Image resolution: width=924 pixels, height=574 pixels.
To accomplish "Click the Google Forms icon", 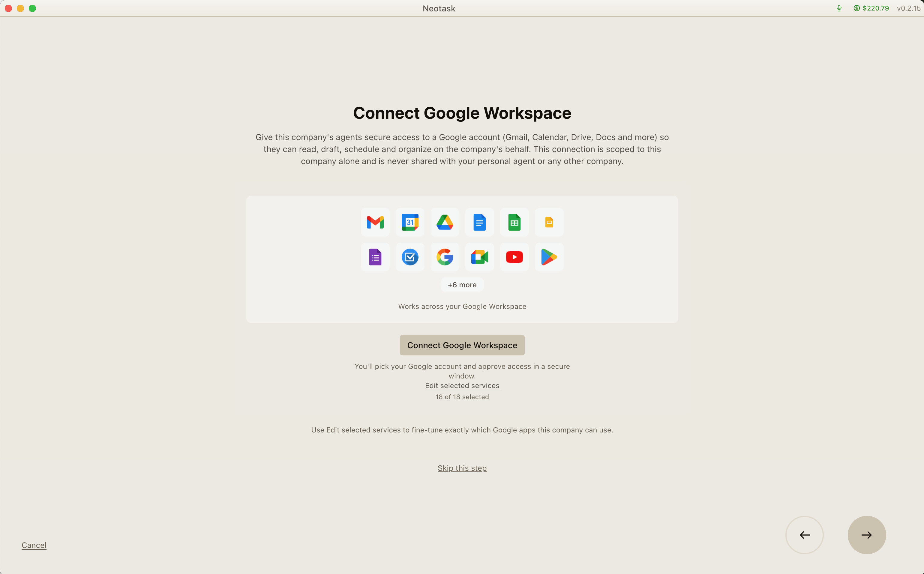I will [375, 257].
